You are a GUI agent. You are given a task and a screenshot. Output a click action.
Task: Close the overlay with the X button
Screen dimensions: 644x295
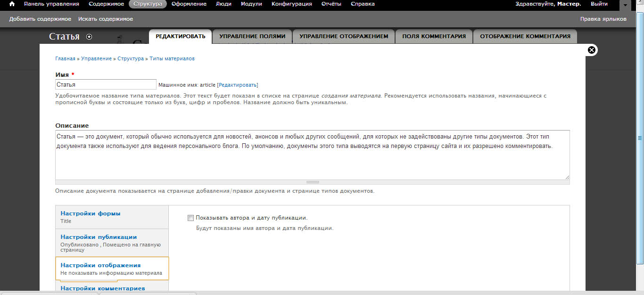point(592,50)
